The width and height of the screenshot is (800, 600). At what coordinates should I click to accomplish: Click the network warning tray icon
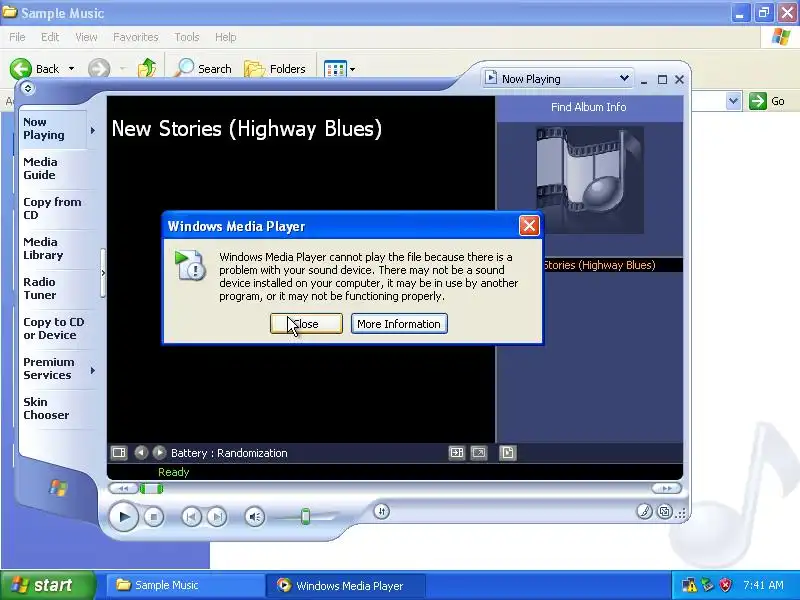tap(689, 585)
